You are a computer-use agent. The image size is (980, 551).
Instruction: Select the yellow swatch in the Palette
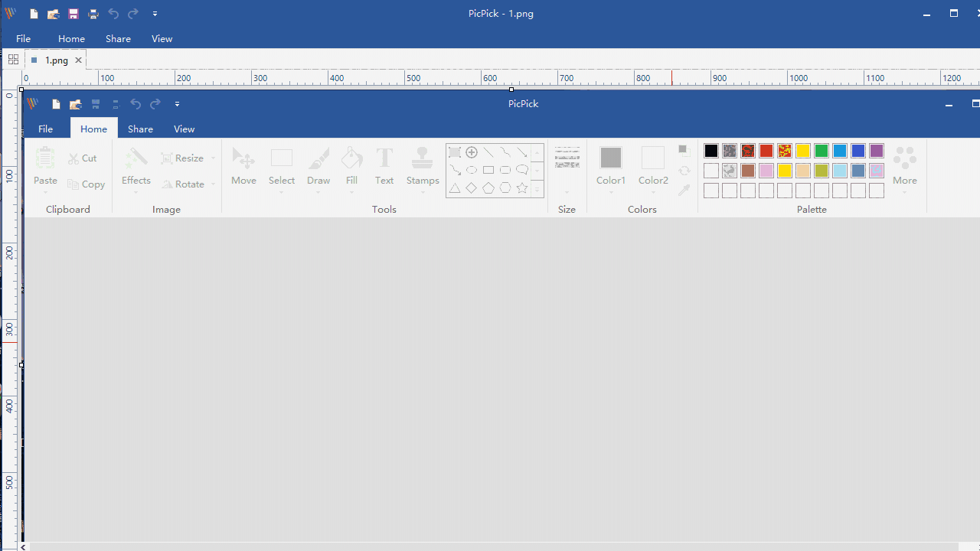coord(802,151)
